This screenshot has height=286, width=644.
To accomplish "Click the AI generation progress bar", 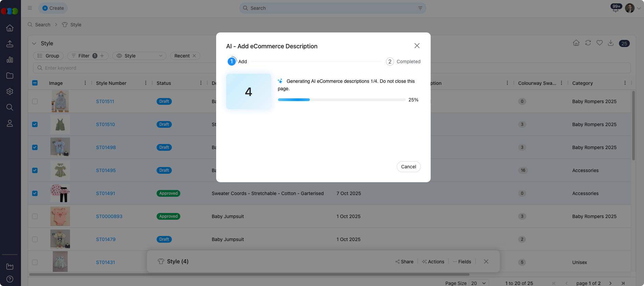I will pyautogui.click(x=341, y=100).
